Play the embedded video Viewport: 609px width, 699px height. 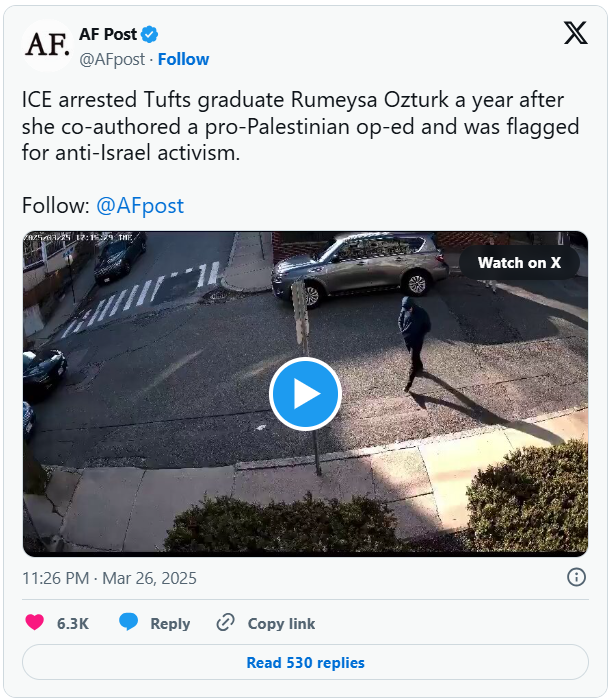[305, 393]
